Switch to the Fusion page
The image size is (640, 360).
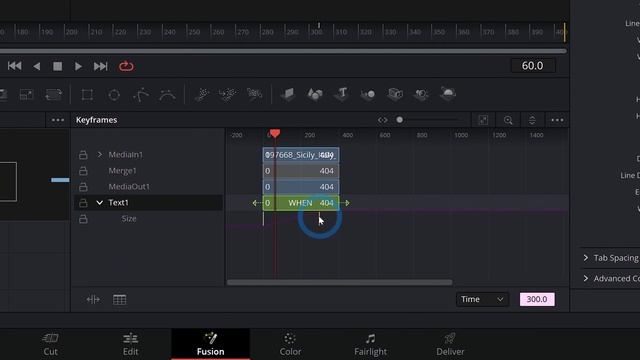point(211,344)
